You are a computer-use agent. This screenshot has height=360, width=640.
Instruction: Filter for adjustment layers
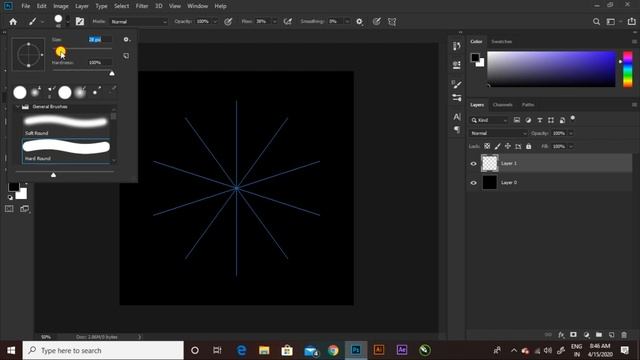528,120
